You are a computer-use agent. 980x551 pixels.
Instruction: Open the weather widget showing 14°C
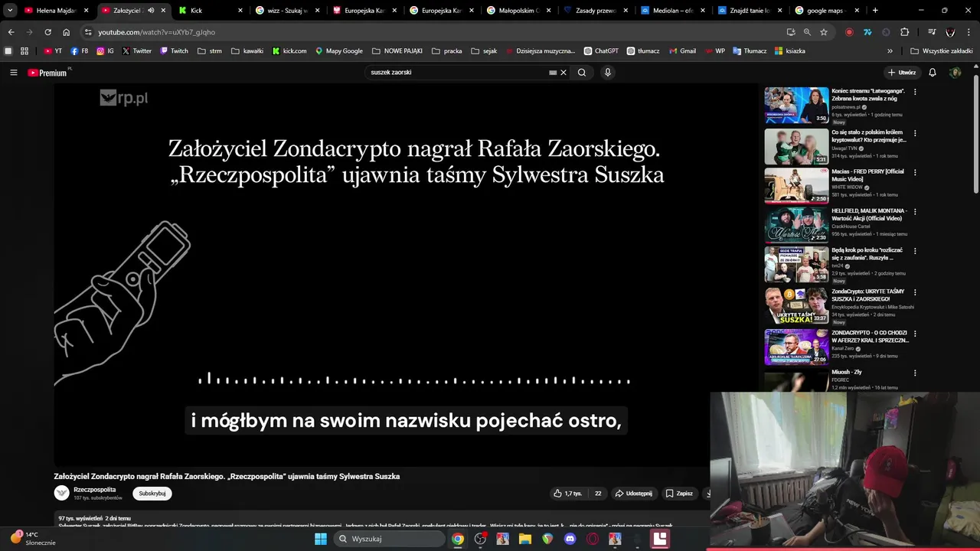coord(32,539)
